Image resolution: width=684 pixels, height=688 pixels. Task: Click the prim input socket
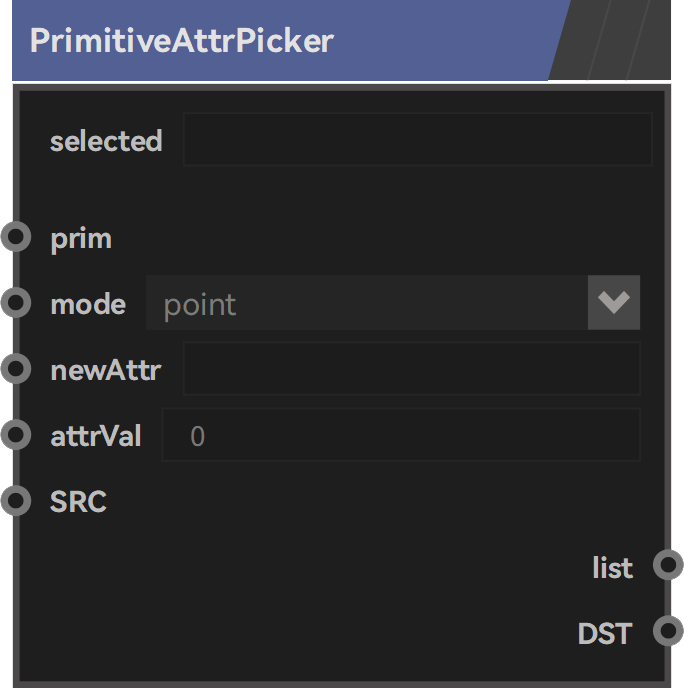click(x=16, y=236)
